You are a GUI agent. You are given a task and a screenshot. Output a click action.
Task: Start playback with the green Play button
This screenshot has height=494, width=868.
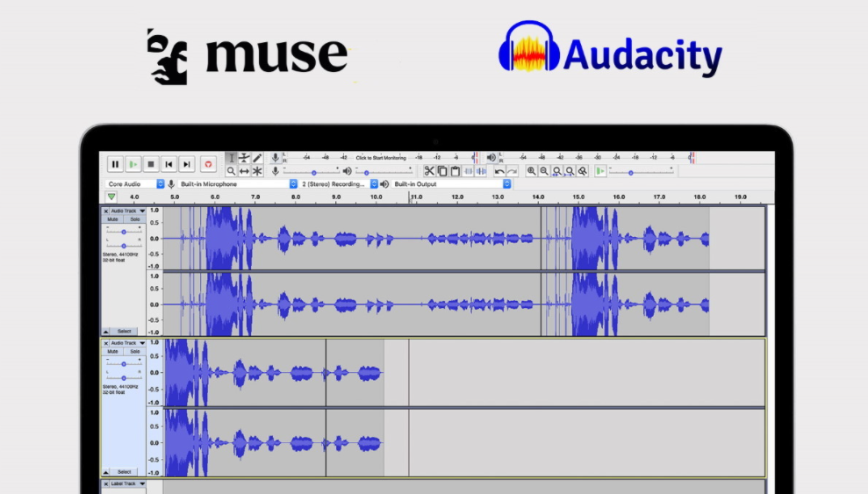133,164
